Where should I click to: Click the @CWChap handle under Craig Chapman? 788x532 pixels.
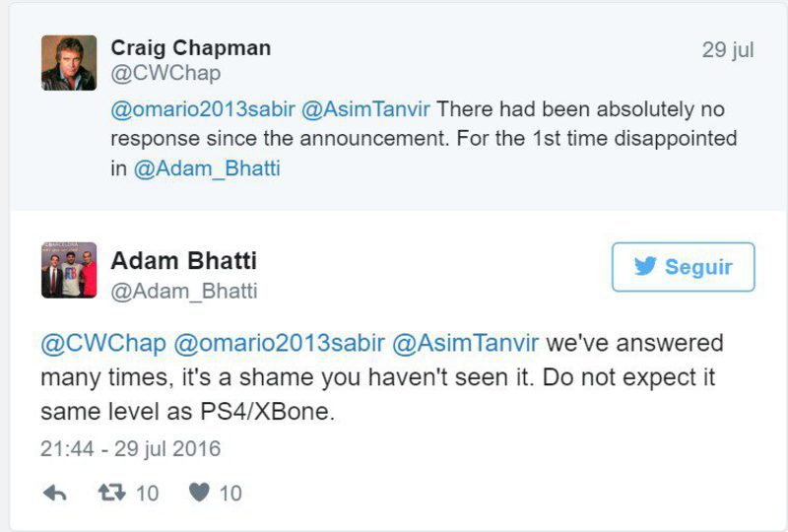pos(165,74)
